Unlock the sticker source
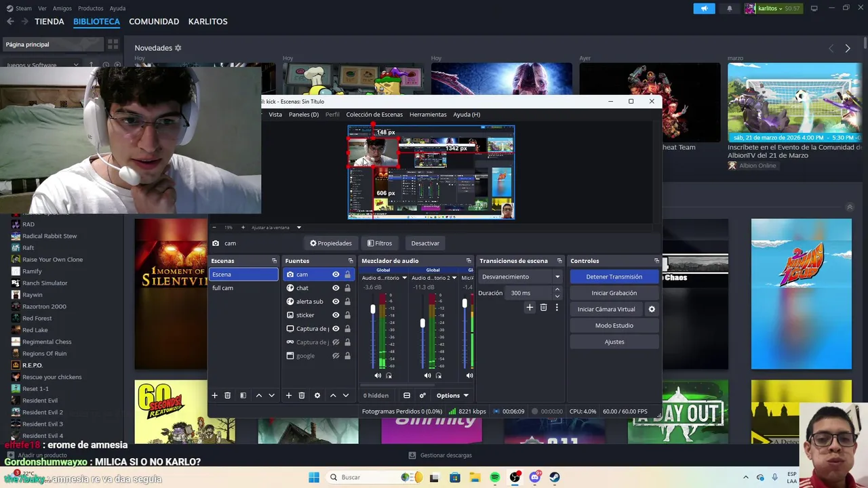Viewport: 868px width, 488px height. point(347,315)
